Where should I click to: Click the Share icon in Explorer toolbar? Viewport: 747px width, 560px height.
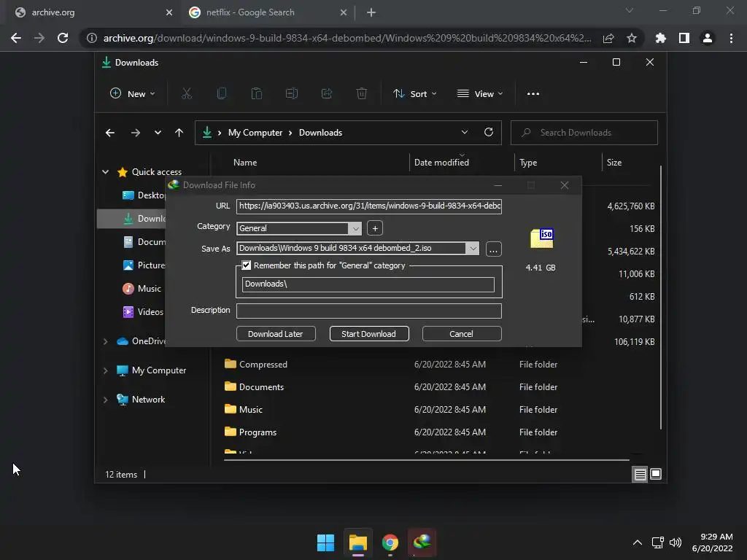pos(327,94)
